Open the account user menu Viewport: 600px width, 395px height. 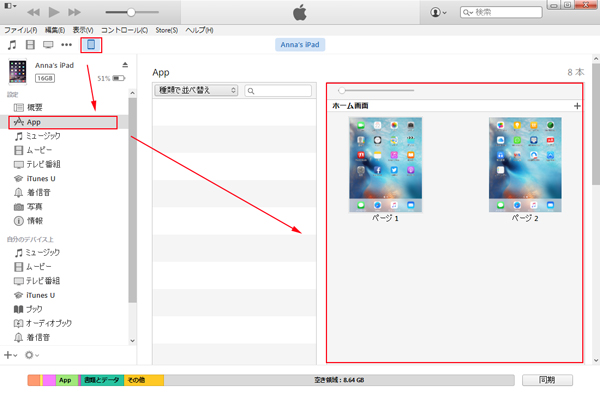tap(438, 12)
